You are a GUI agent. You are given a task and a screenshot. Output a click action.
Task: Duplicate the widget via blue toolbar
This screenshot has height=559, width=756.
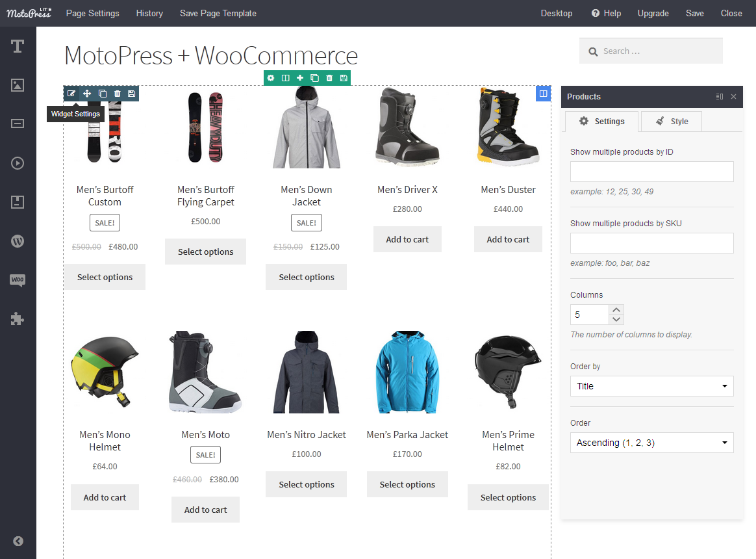point(102,94)
